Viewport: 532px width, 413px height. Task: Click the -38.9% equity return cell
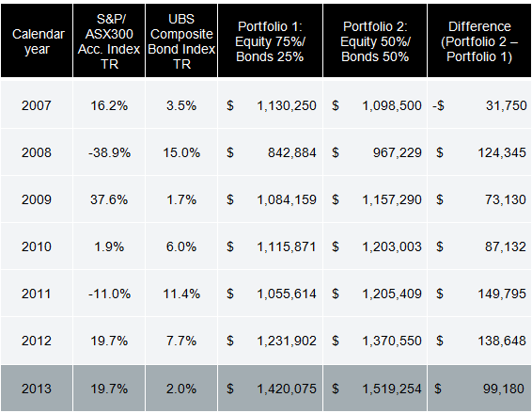(x=109, y=152)
